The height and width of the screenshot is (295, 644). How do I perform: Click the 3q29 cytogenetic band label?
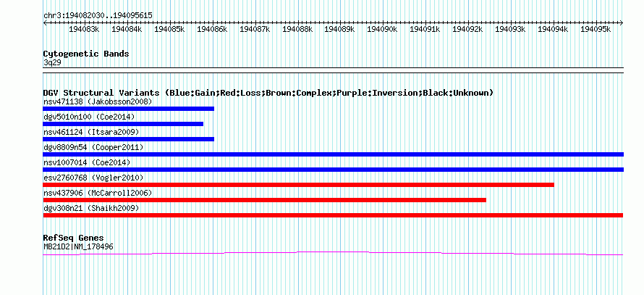pos(52,62)
